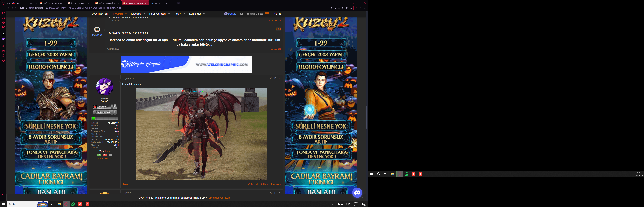Expand the Kaynaklar menu dropdown
Image resolution: width=644 pixels, height=207 pixels.
(144, 14)
